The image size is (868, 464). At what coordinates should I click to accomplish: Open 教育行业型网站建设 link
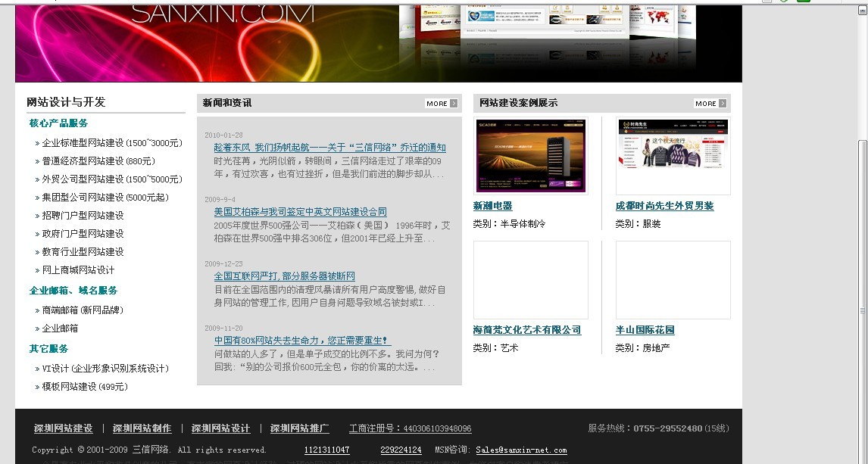pos(83,252)
